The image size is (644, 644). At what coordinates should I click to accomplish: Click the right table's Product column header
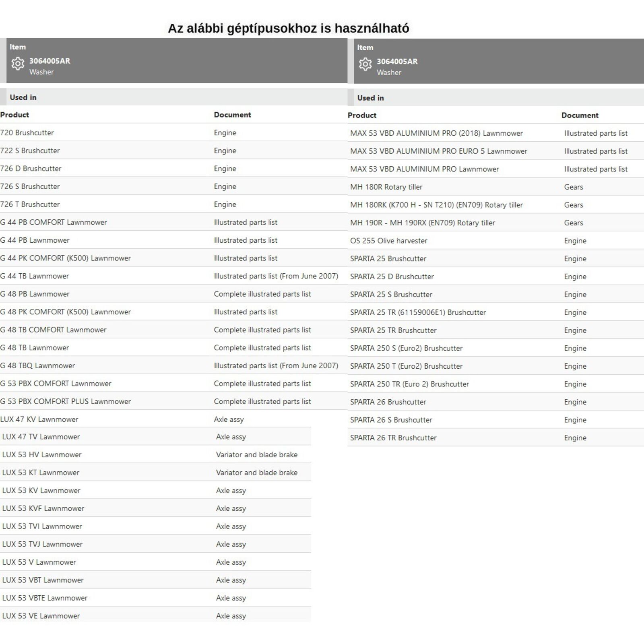[x=362, y=116]
